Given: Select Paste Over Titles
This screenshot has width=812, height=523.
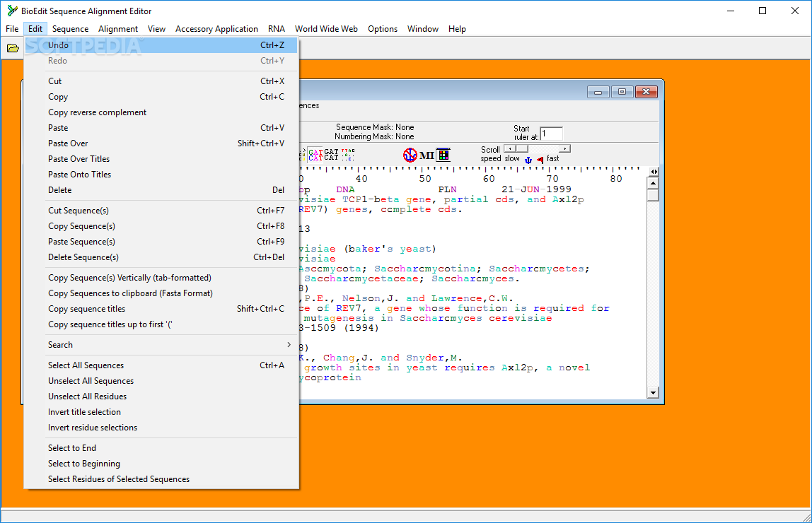Looking at the screenshot, I should 161,159.
